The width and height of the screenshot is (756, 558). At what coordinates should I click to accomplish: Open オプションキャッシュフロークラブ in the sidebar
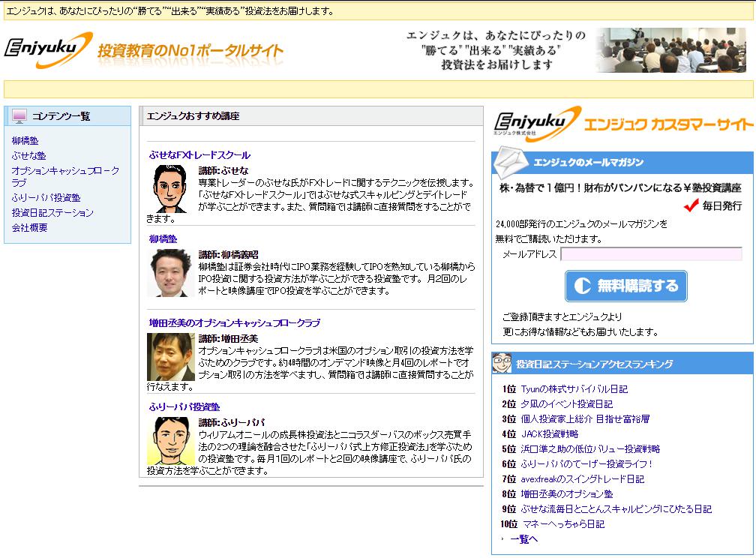click(x=65, y=176)
